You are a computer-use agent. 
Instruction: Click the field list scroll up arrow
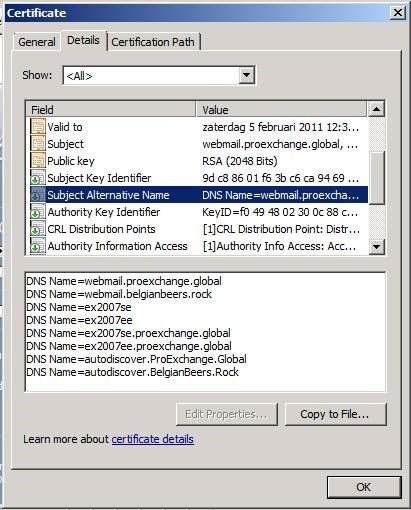coord(376,109)
